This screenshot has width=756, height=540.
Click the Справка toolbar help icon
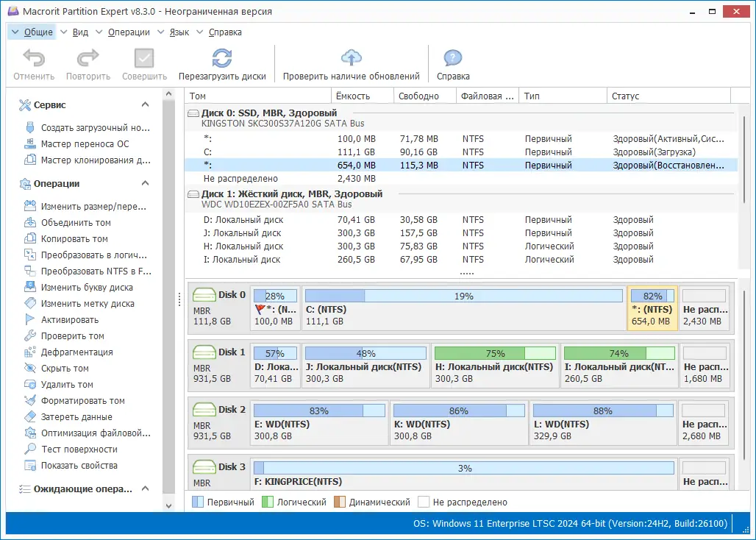453,59
